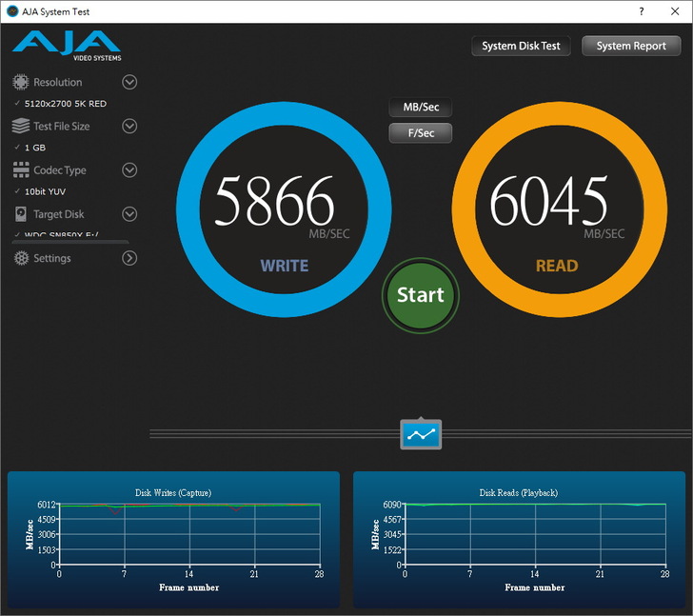693x616 pixels.
Task: Switch units to F/Sec
Action: (x=420, y=133)
